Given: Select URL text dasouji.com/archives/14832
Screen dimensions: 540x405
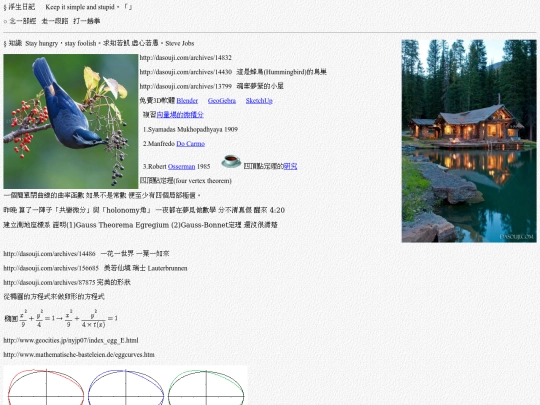Looking at the screenshot, I should click(x=185, y=58).
